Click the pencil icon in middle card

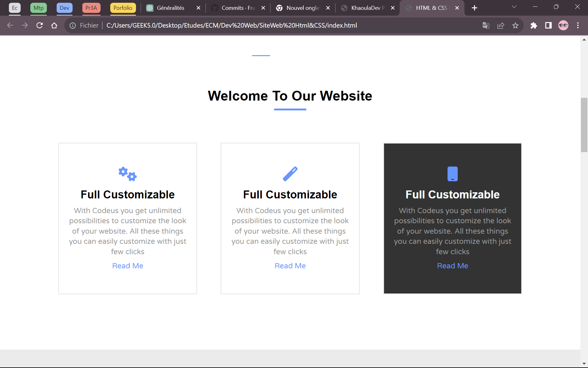[x=290, y=174]
